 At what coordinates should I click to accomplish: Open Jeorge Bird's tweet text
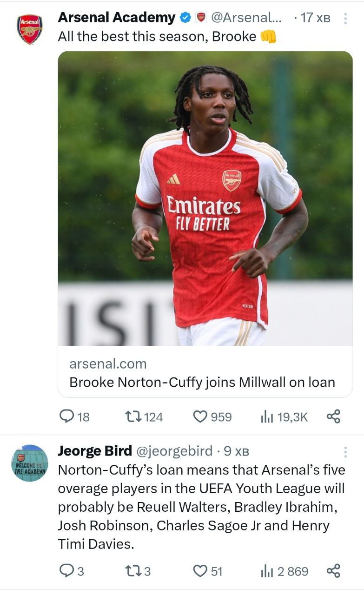click(x=201, y=507)
